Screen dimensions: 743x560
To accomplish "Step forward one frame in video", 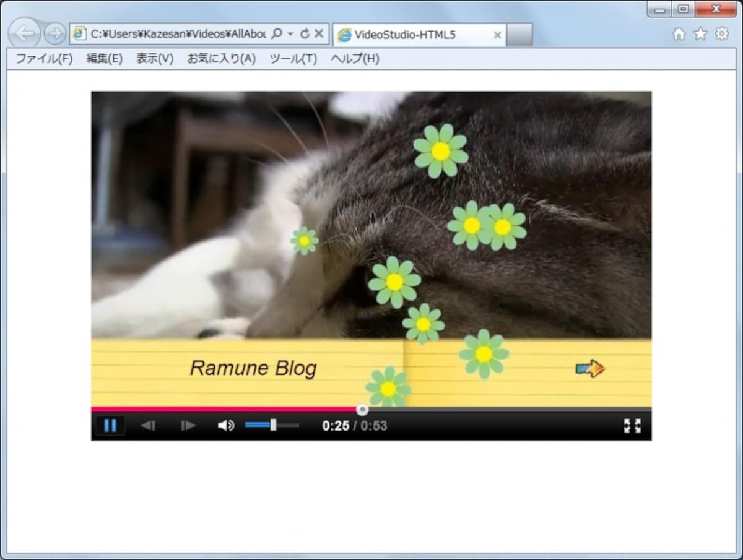I will pyautogui.click(x=188, y=426).
